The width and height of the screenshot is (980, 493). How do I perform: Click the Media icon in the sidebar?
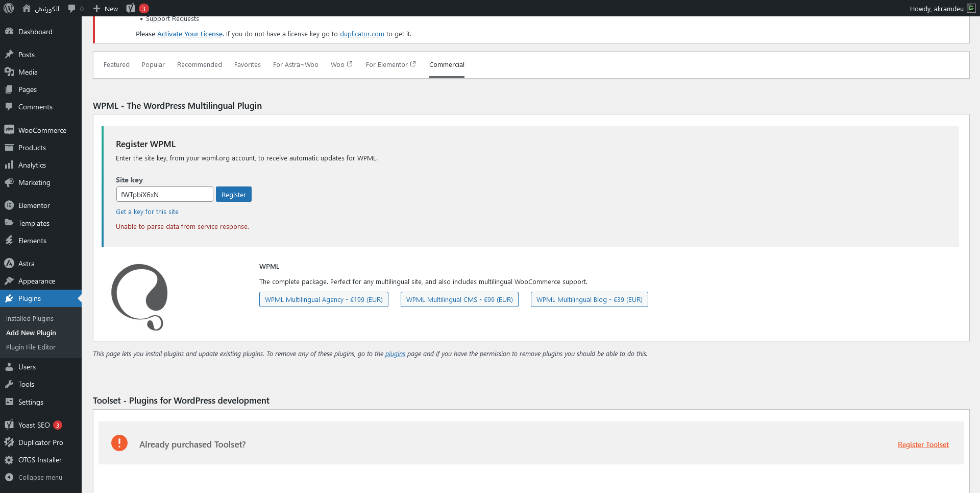pyautogui.click(x=9, y=72)
